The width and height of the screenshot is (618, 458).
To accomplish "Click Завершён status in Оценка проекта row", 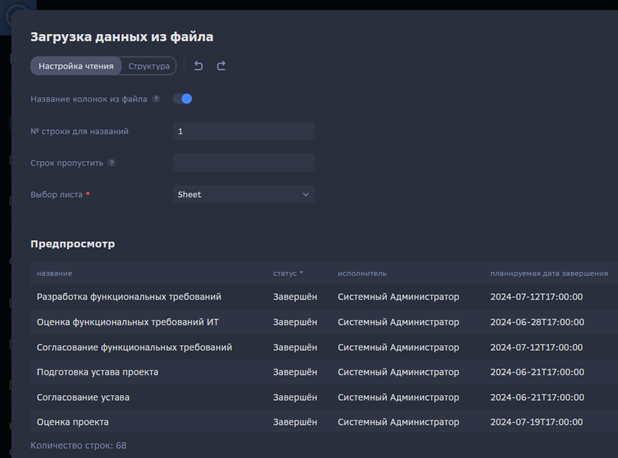I will (295, 422).
